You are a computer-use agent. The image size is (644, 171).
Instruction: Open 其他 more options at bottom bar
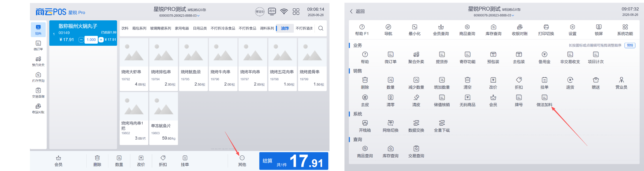pyautogui.click(x=242, y=161)
